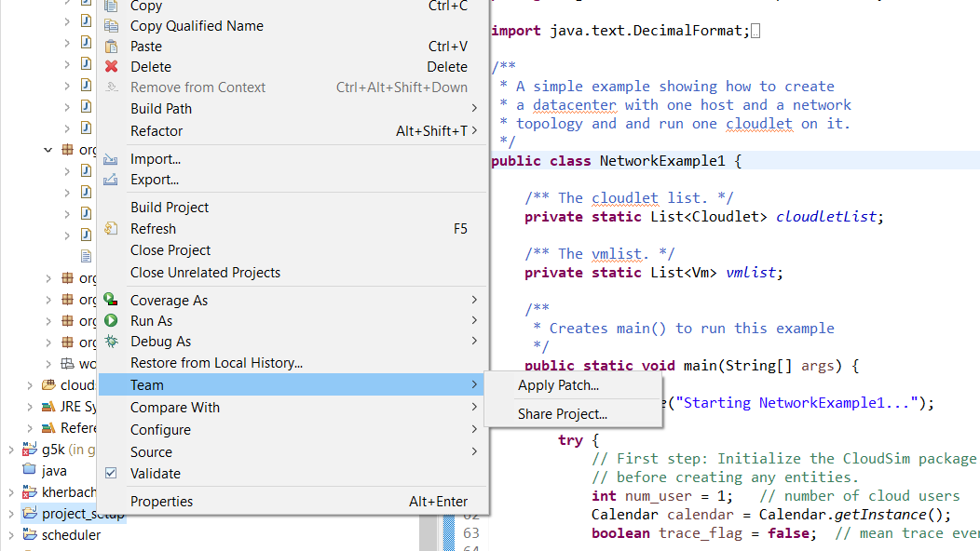980x551 pixels.
Task: Click the red Delete X icon
Action: click(111, 66)
